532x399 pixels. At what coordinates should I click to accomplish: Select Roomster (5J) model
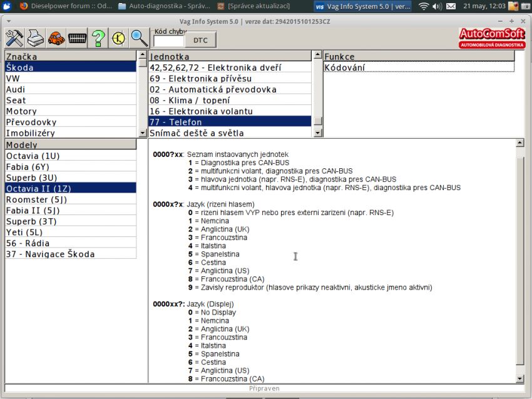pos(71,199)
